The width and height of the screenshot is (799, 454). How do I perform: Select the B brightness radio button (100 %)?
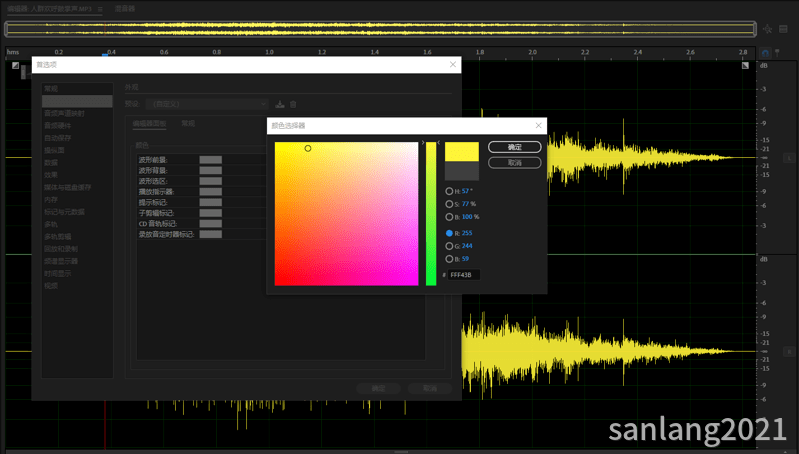pos(449,217)
